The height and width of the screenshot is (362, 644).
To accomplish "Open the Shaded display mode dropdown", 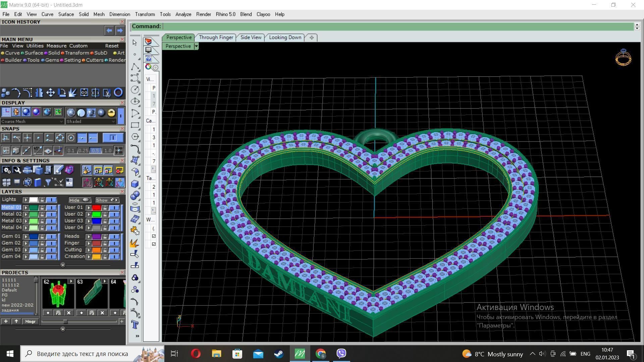I will tap(91, 121).
